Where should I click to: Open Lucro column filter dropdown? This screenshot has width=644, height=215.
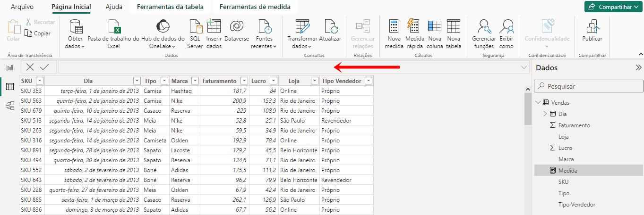[x=274, y=81]
